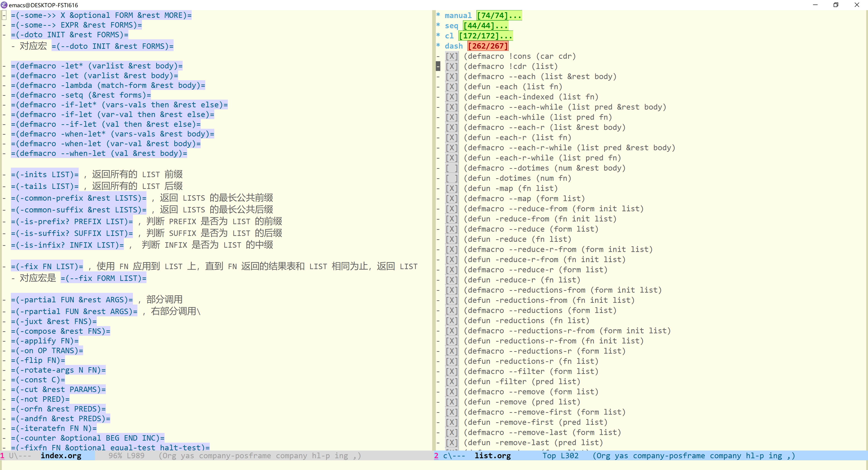Click the restore window icon

point(836,5)
